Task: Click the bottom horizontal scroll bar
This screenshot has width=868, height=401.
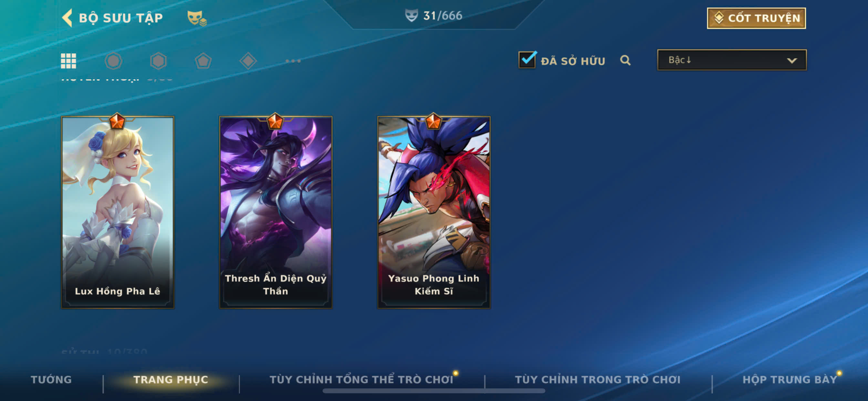Action: pyautogui.click(x=434, y=391)
